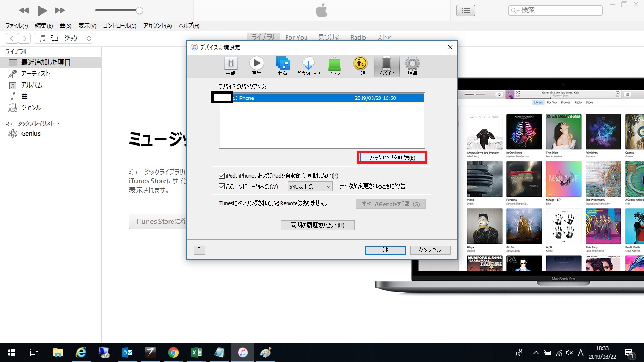Open the Downloads preferences cloud icon
The height and width of the screenshot is (362, 644).
pos(309,66)
